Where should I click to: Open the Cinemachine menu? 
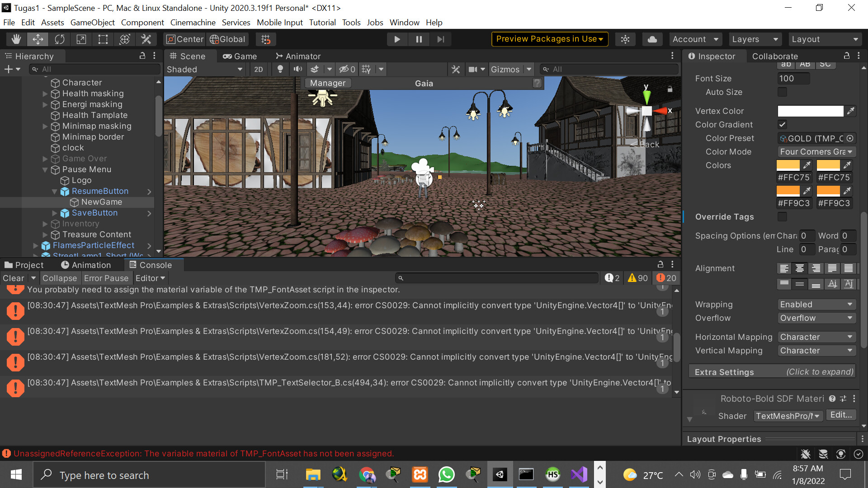coord(193,22)
